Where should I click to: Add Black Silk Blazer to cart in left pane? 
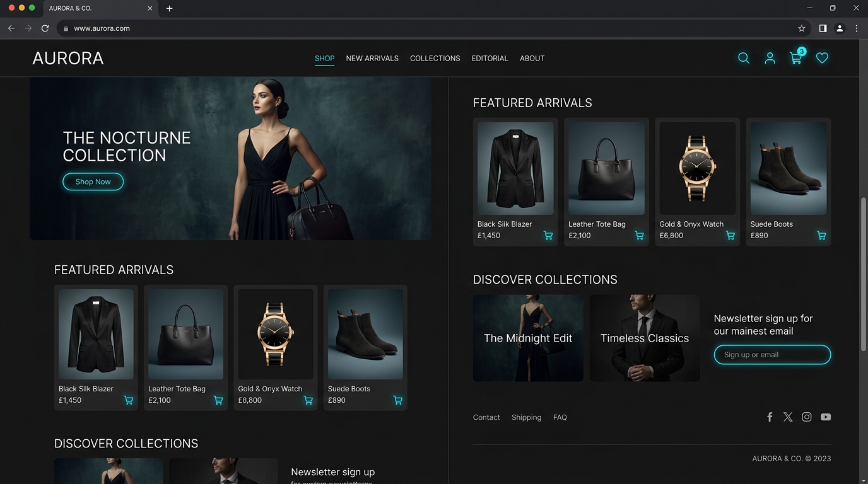click(128, 400)
